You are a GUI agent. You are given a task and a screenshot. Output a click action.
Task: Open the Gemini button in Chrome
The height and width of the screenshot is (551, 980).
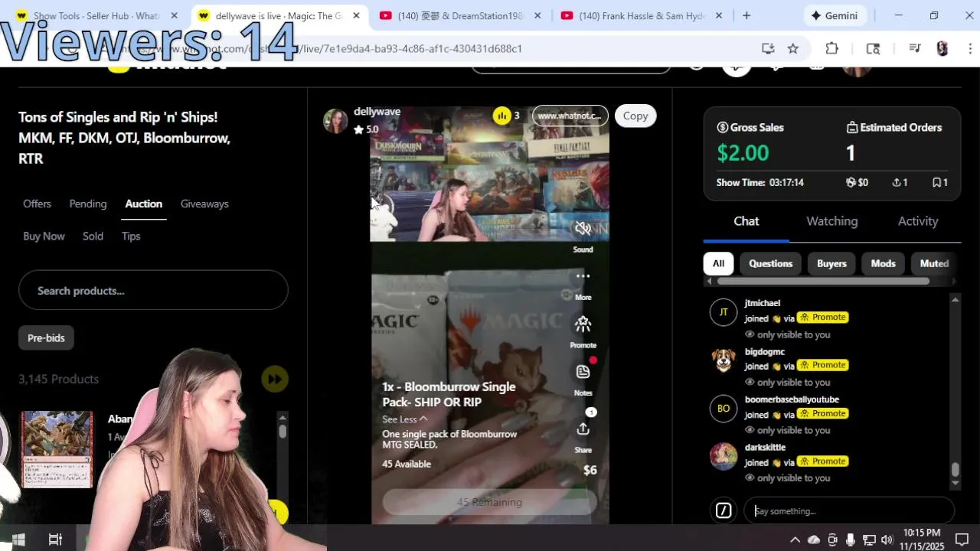click(x=835, y=15)
